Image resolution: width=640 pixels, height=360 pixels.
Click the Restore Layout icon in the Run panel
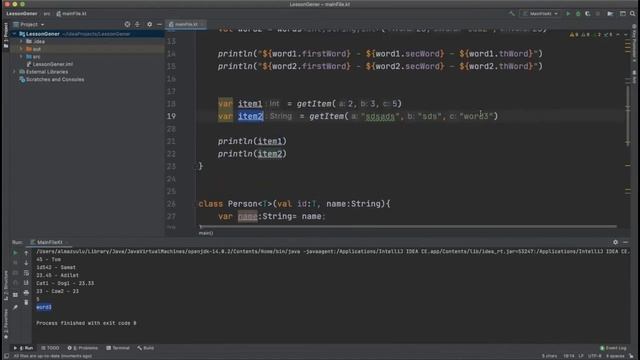pos(16,294)
